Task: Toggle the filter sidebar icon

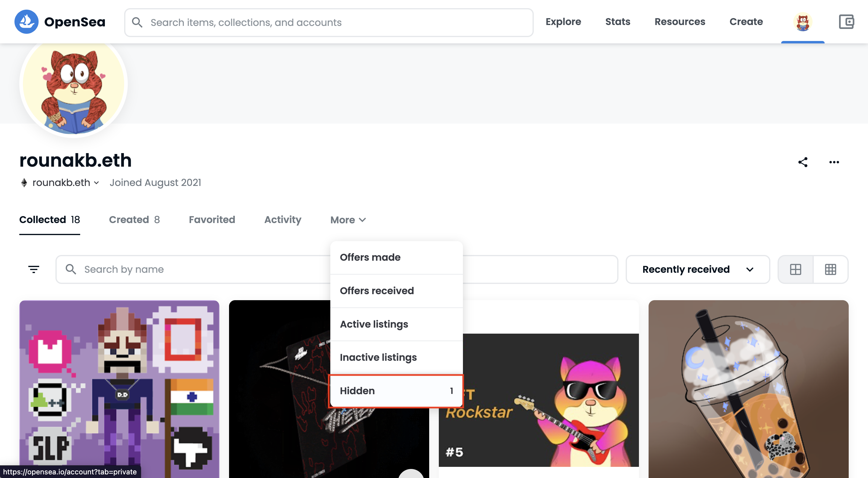Action: (x=34, y=269)
